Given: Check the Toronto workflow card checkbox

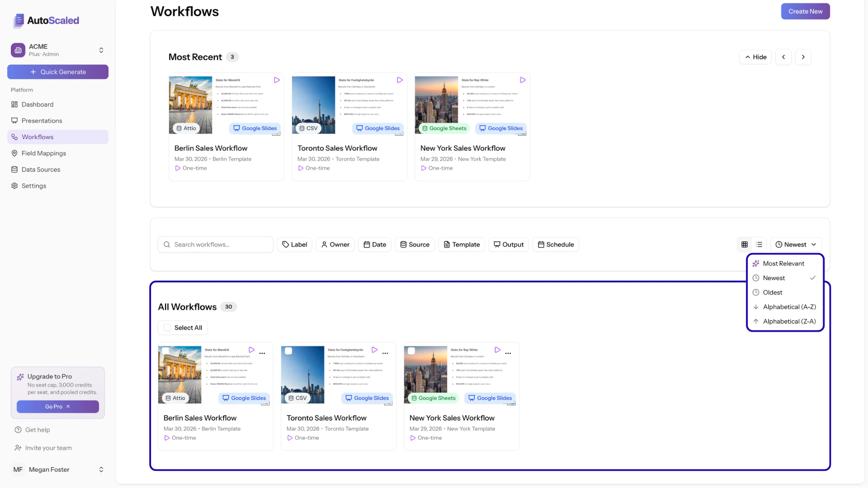Looking at the screenshot, I should tap(289, 351).
